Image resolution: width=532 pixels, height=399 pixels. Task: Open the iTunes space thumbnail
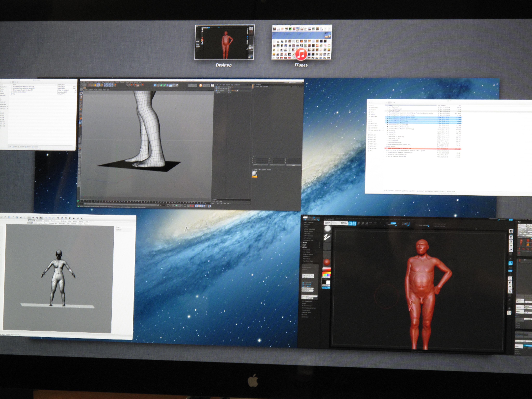coord(302,42)
